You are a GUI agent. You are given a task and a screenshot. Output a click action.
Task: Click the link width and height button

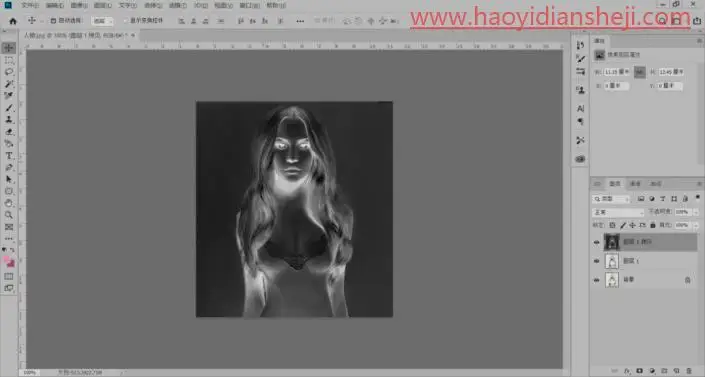click(x=640, y=72)
